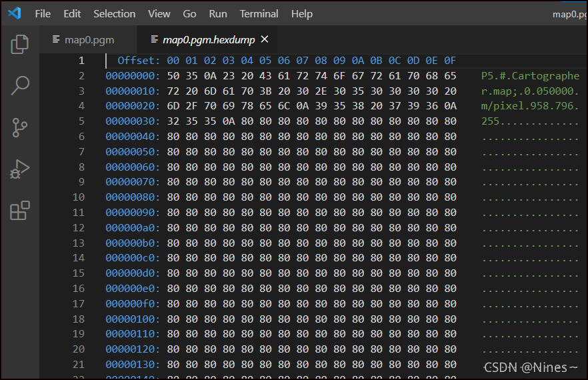The height and width of the screenshot is (380, 588).
Task: Click offset address 000000a0:
Action: [133, 228]
